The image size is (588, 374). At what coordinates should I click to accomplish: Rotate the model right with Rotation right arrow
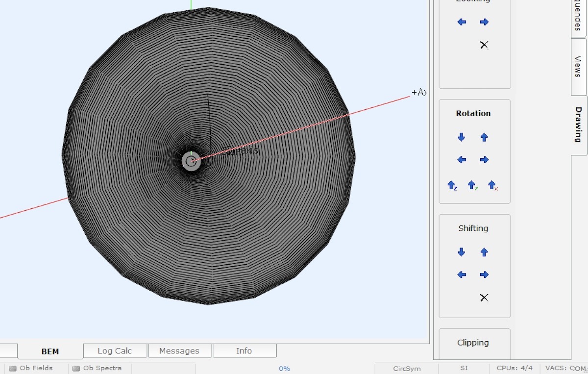tap(484, 160)
